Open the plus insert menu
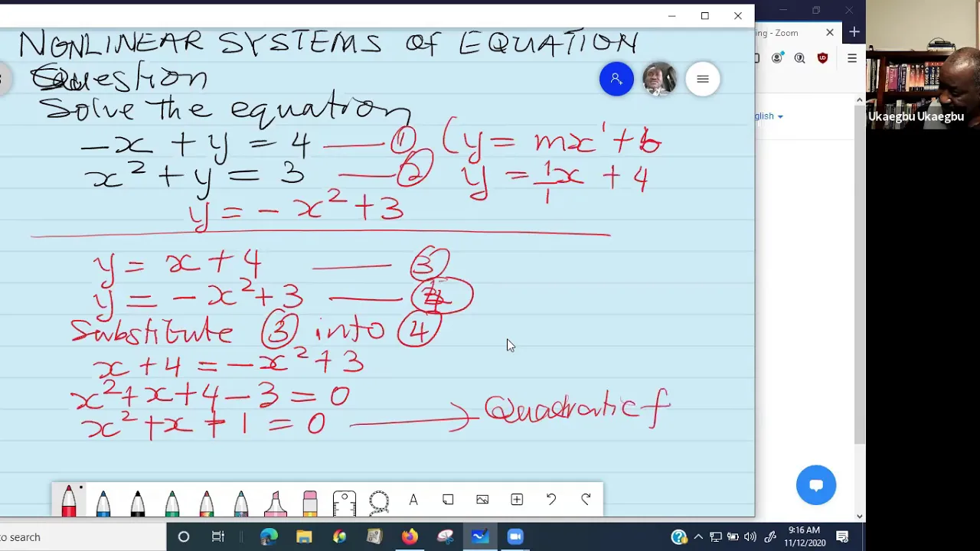This screenshot has height=551, width=980. click(517, 500)
